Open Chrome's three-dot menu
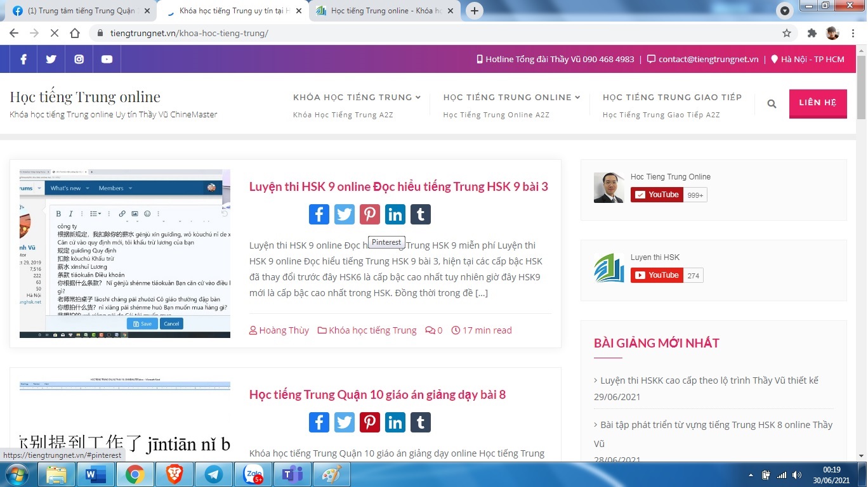The image size is (868, 487). click(x=853, y=33)
